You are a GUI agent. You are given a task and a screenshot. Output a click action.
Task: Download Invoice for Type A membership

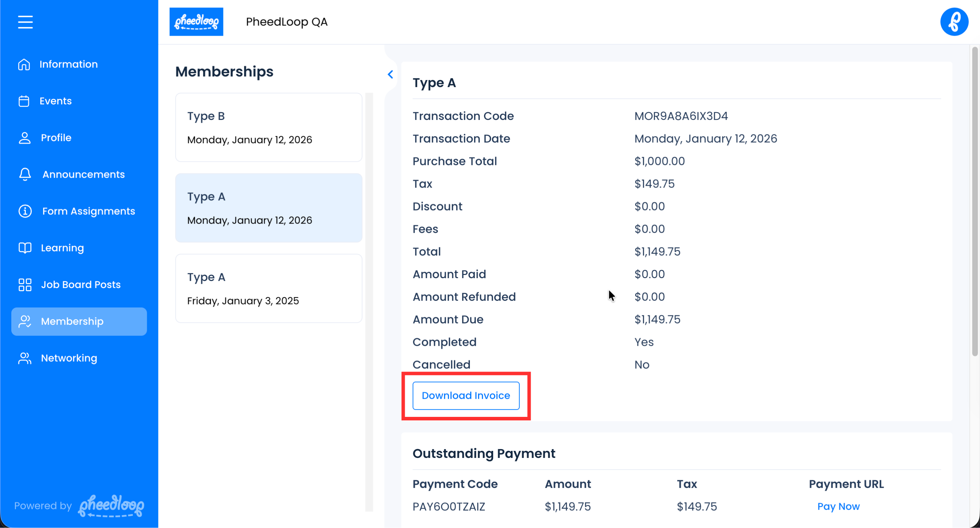pos(466,396)
